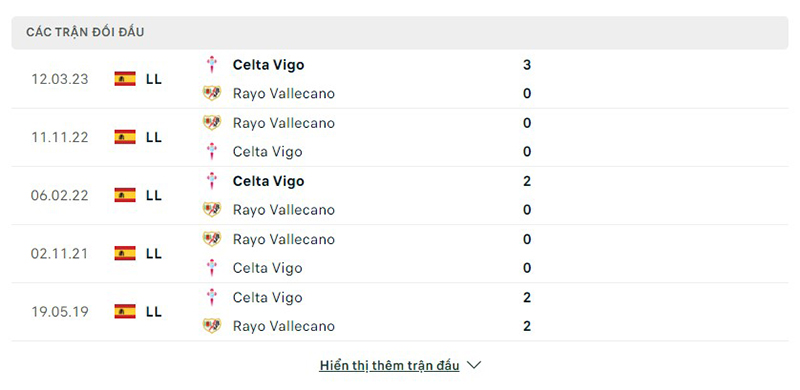Open Rayo Vallecano team in 11.11.22 match
This screenshot has height=390, width=800.
pyautogui.click(x=284, y=123)
